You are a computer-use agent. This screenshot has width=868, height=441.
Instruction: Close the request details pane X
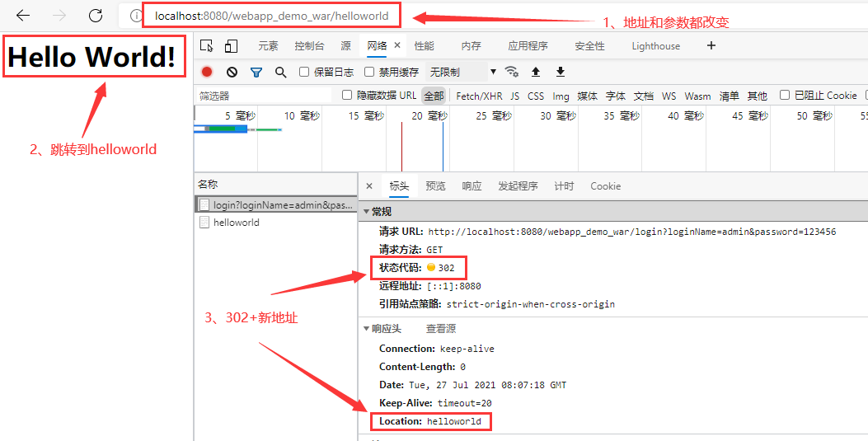(x=369, y=186)
